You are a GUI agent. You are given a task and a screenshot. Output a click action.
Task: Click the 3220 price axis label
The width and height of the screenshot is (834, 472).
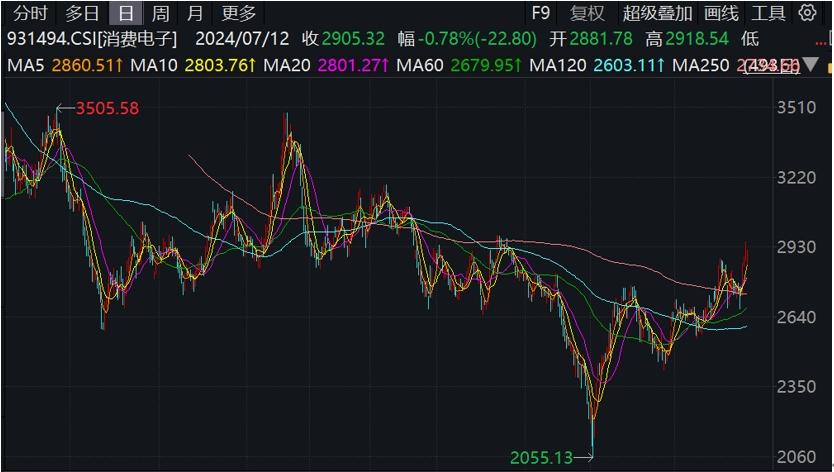(x=796, y=177)
